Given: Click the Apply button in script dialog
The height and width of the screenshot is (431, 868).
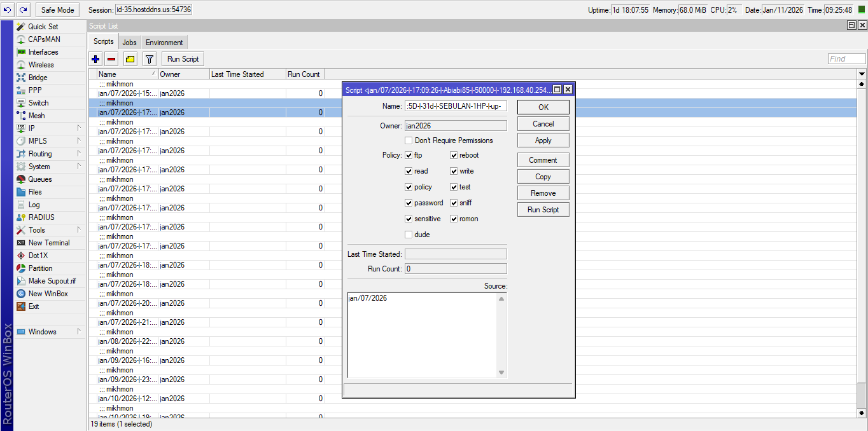Looking at the screenshot, I should (x=543, y=140).
